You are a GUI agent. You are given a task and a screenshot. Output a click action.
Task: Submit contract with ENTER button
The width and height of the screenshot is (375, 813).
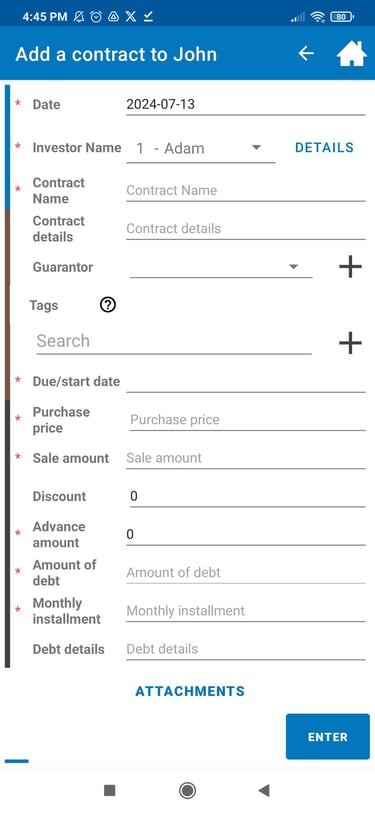tap(328, 737)
